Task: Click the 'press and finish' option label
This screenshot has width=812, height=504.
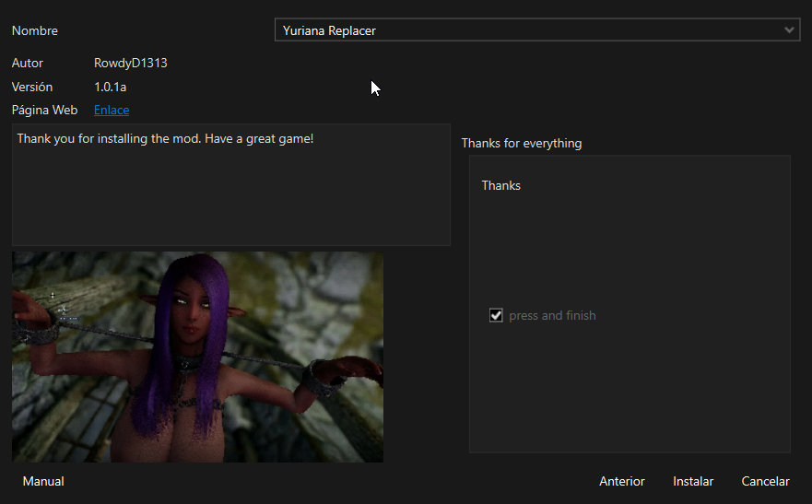Action: pyautogui.click(x=552, y=316)
